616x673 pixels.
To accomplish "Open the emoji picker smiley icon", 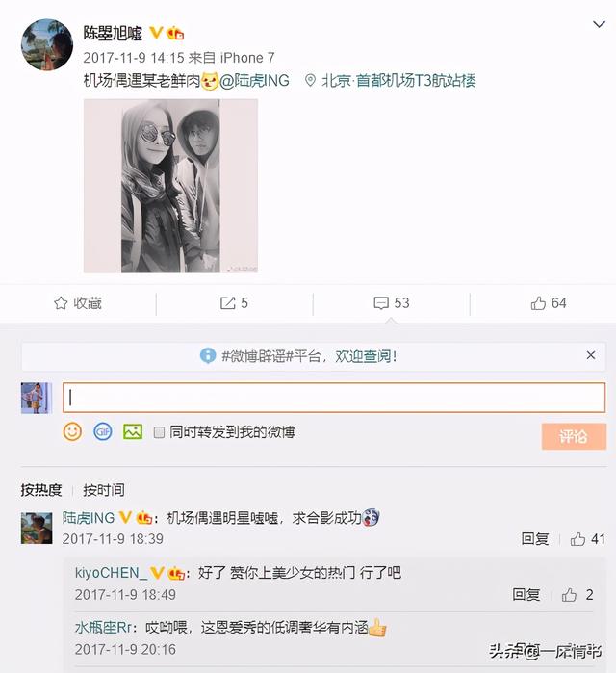I will (72, 431).
